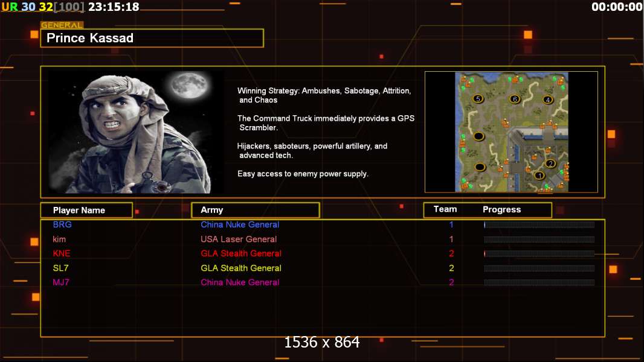Select start position 6 on the minimap
644x362 pixels.
[514, 99]
